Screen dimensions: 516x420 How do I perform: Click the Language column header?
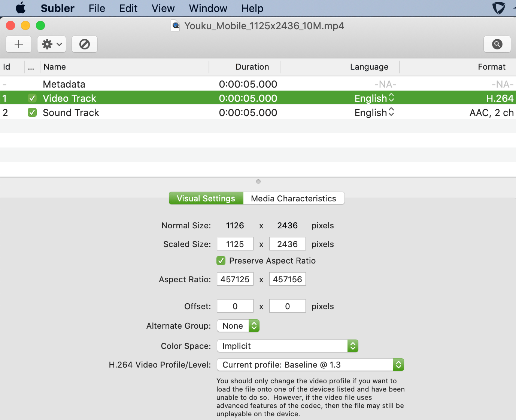(340, 67)
